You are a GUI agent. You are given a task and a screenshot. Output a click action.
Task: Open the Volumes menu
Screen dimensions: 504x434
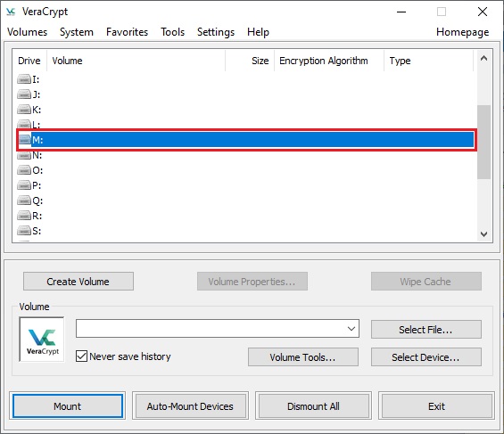(x=28, y=32)
